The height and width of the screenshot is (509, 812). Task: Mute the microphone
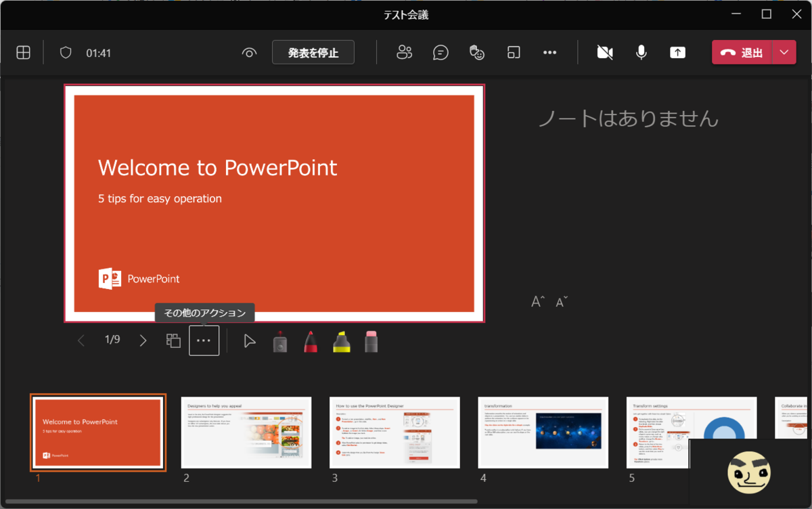pyautogui.click(x=641, y=53)
